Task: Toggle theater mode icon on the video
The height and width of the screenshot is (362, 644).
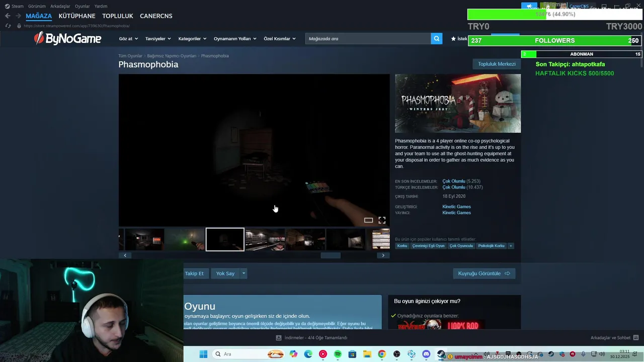Action: (x=368, y=220)
